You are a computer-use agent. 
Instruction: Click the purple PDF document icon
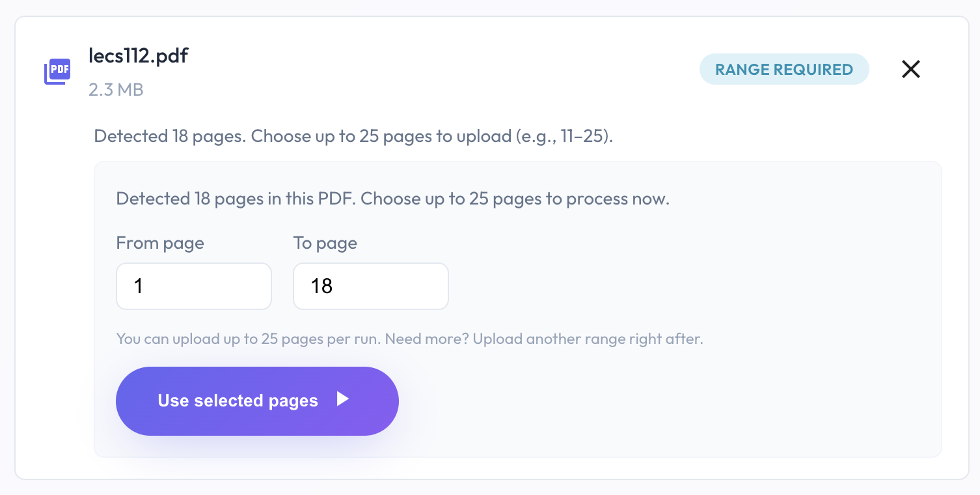[57, 70]
